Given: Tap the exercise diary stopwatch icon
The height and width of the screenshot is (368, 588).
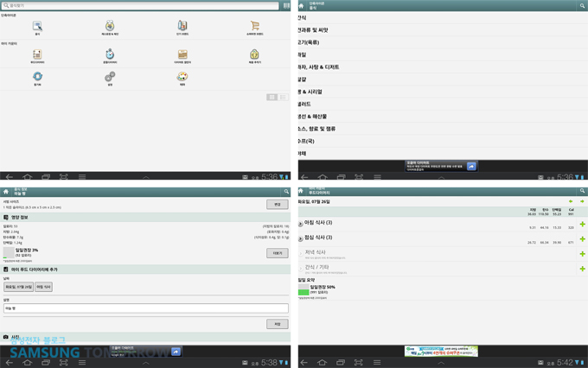Looking at the screenshot, I should [x=110, y=54].
